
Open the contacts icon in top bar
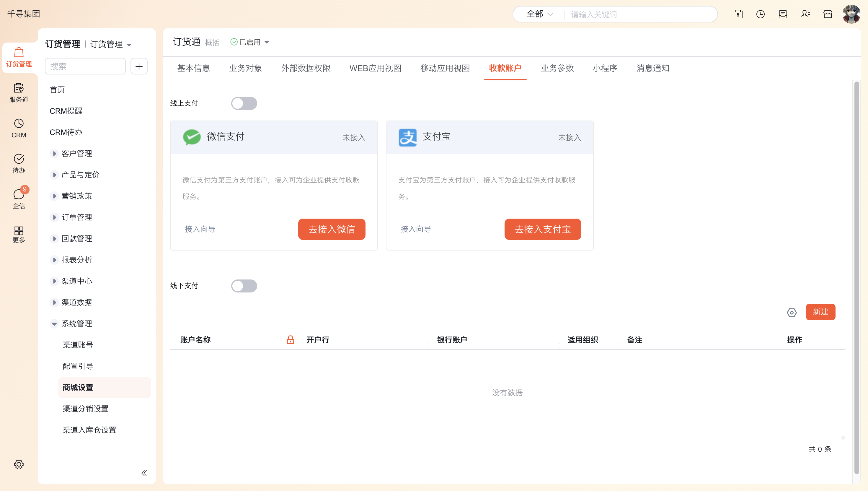tap(805, 14)
